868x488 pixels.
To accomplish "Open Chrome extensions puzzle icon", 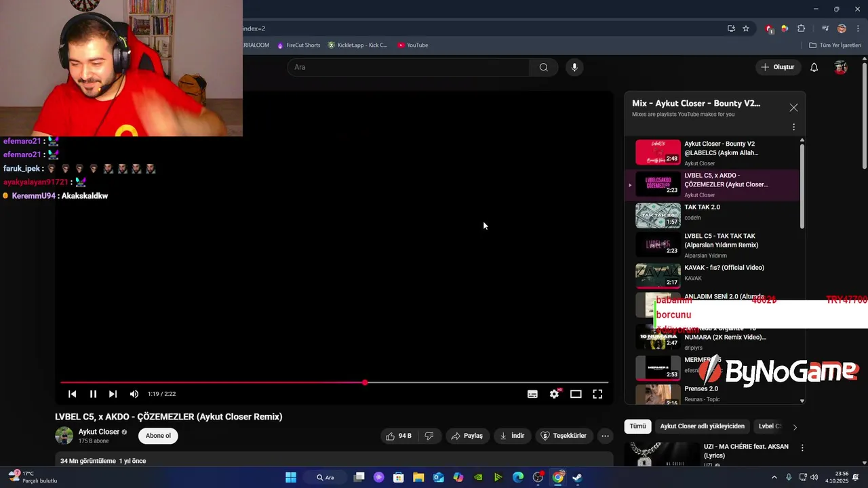I will pos(802,28).
